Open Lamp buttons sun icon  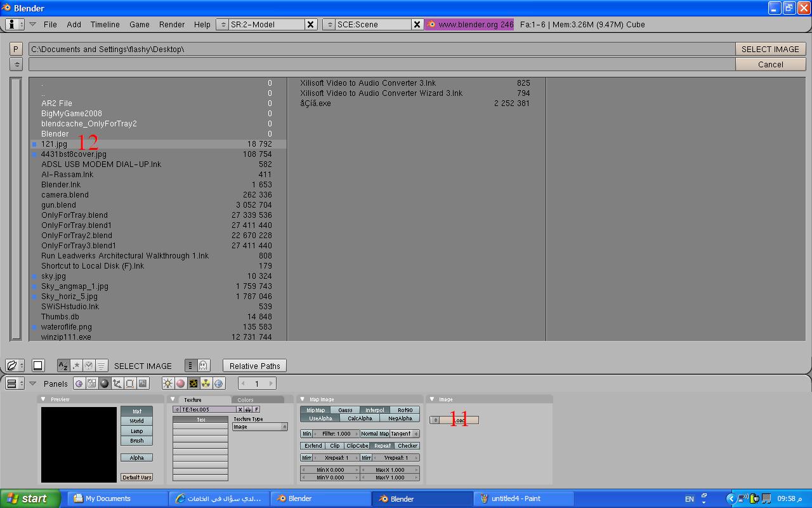[x=167, y=384]
